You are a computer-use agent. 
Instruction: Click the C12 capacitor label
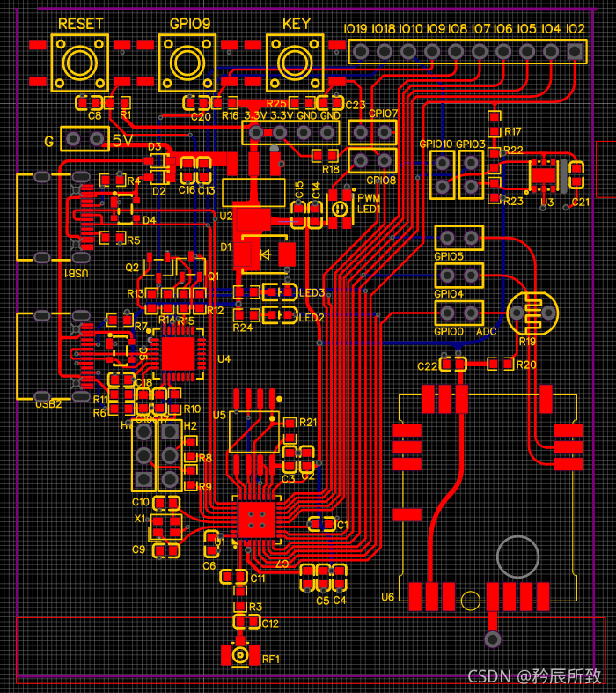pos(270,623)
